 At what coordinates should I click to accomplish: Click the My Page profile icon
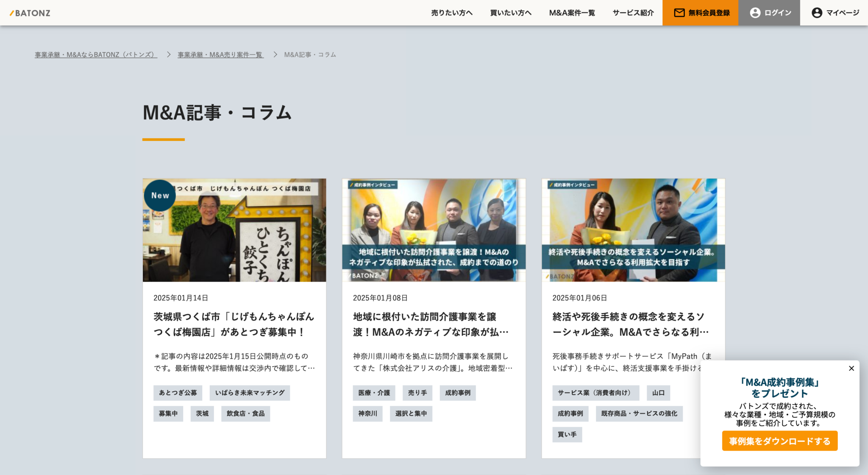tap(817, 13)
